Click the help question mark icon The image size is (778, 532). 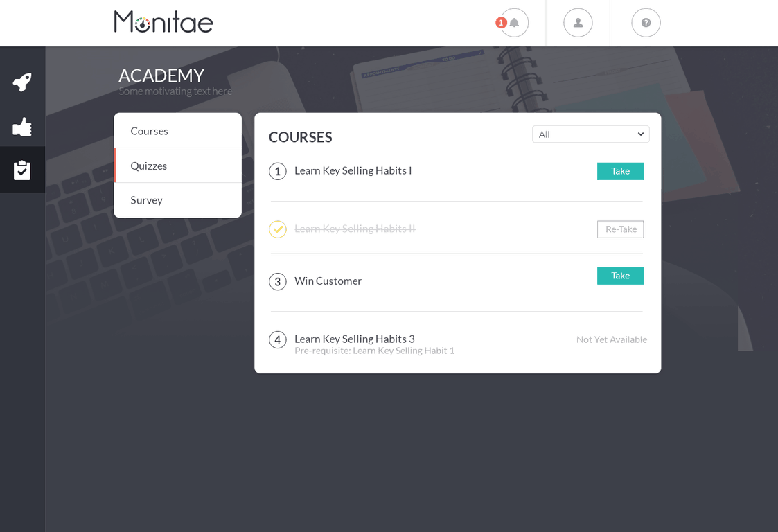(646, 23)
